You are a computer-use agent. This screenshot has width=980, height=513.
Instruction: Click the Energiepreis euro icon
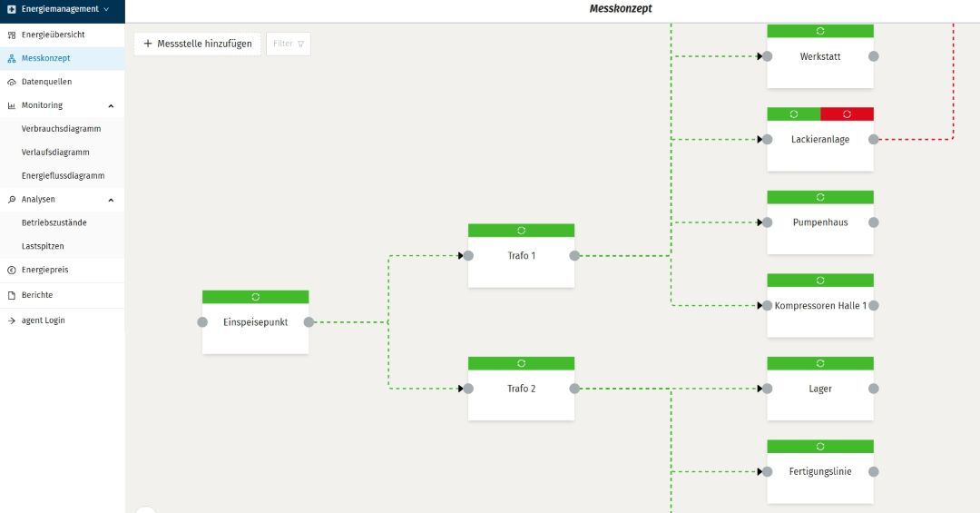point(11,271)
